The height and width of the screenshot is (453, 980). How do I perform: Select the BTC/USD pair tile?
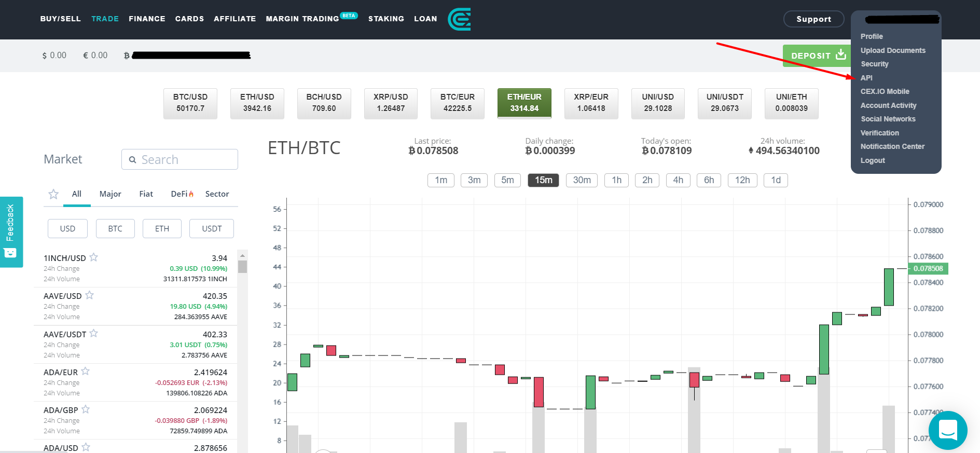pos(190,103)
